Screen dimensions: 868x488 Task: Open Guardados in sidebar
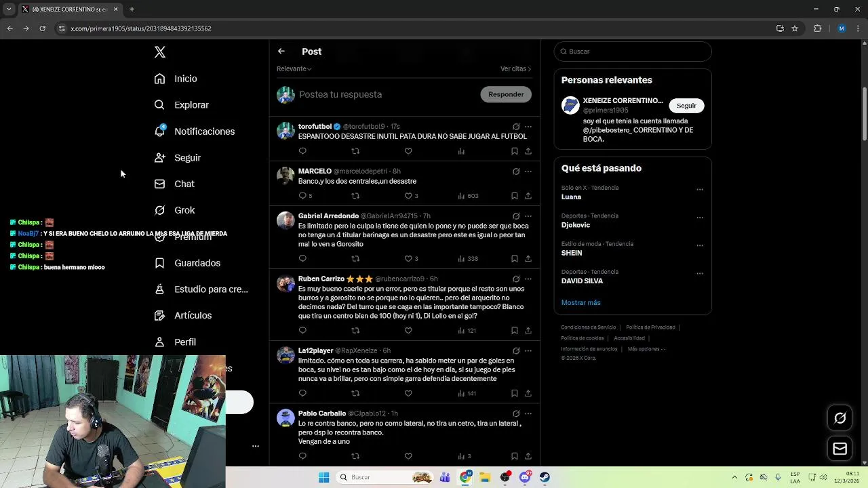point(187,263)
